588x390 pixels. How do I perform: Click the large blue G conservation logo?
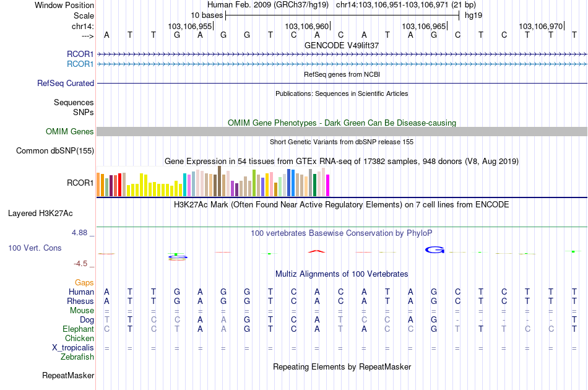[x=435, y=249]
